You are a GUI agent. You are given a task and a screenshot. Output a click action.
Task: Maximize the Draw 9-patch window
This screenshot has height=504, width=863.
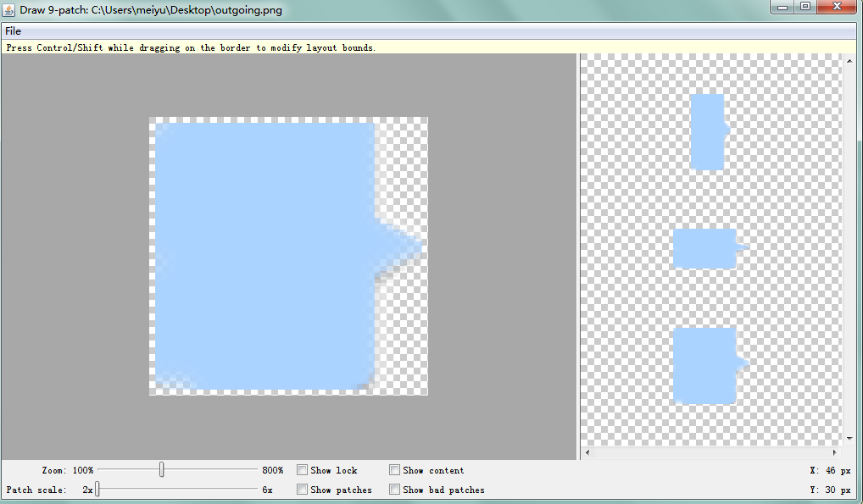pyautogui.click(x=805, y=7)
